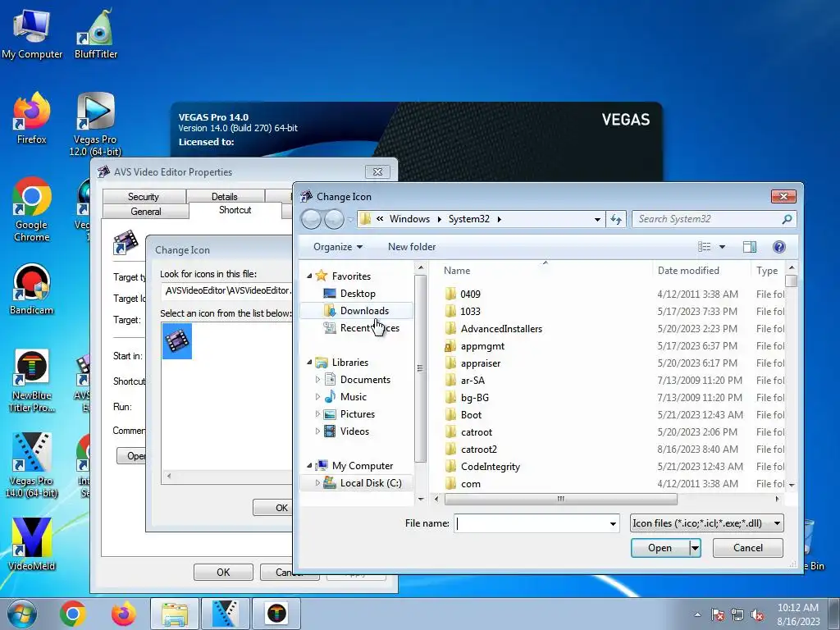Screen dimensions: 840x630
Task: Open the Organize dropdown menu
Action: click(337, 247)
